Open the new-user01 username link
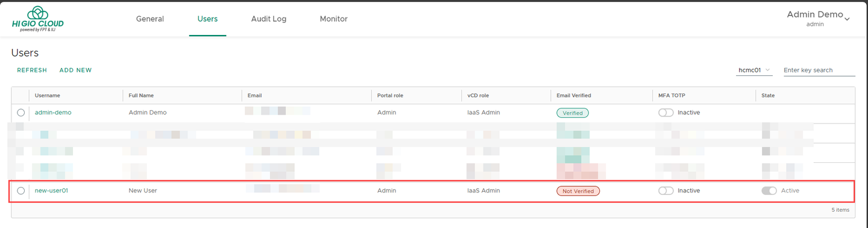Image resolution: width=868 pixels, height=228 pixels. coord(52,191)
